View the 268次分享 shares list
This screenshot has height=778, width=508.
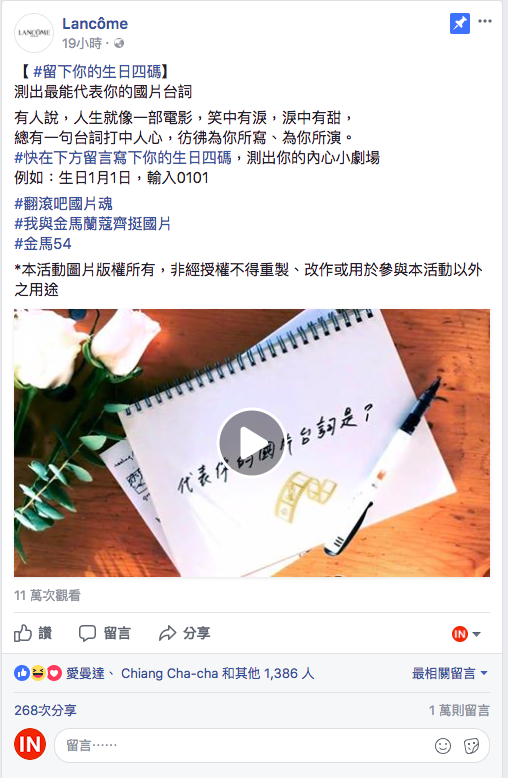point(45,710)
